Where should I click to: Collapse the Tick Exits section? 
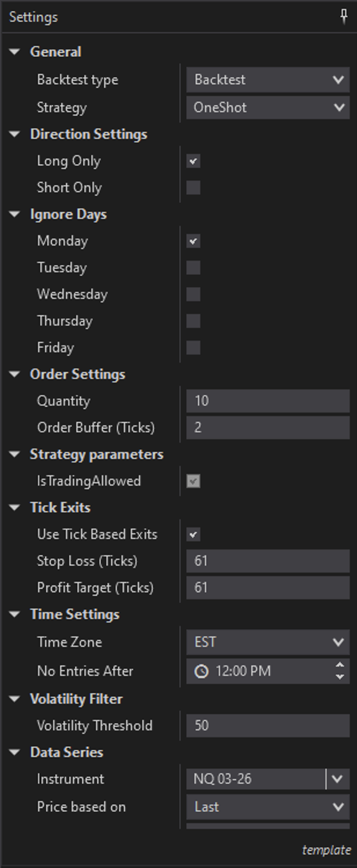(x=15, y=508)
